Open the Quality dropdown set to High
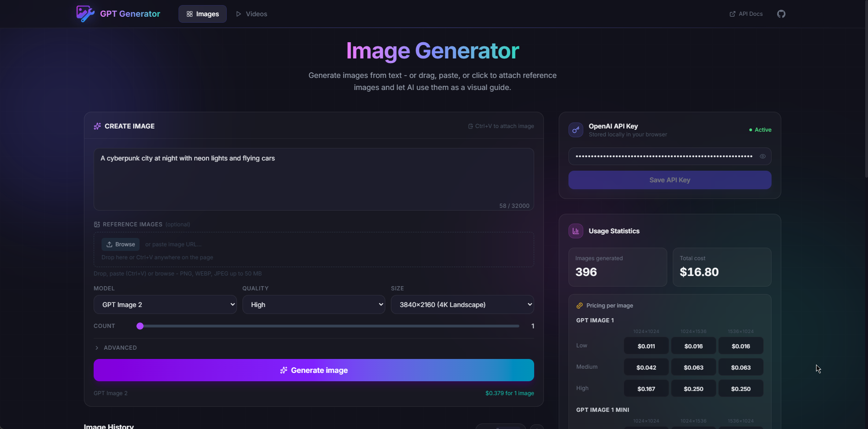 click(x=314, y=305)
